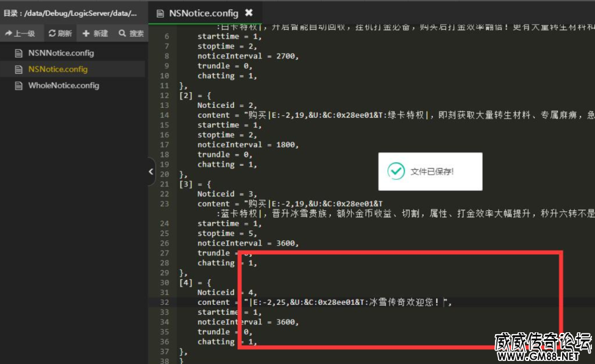Click the '[2] = {' line
The width and height of the screenshot is (595, 364).
(x=195, y=96)
